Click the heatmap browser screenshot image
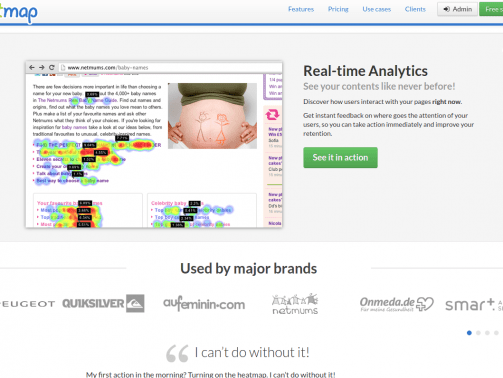Viewport: 503px width, 378px height. tap(154, 144)
